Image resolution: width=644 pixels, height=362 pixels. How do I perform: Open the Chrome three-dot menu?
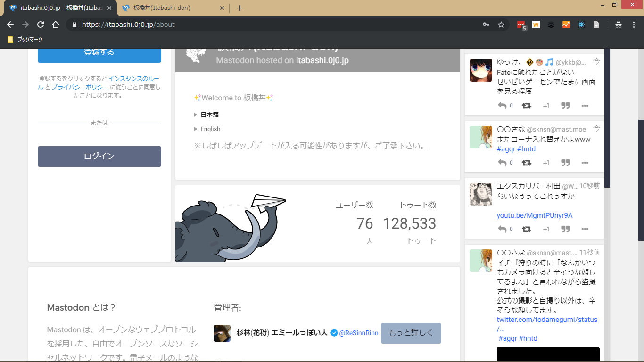634,25
